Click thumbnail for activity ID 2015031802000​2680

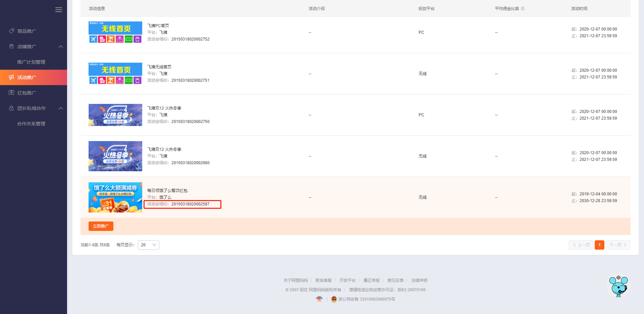[x=115, y=156]
